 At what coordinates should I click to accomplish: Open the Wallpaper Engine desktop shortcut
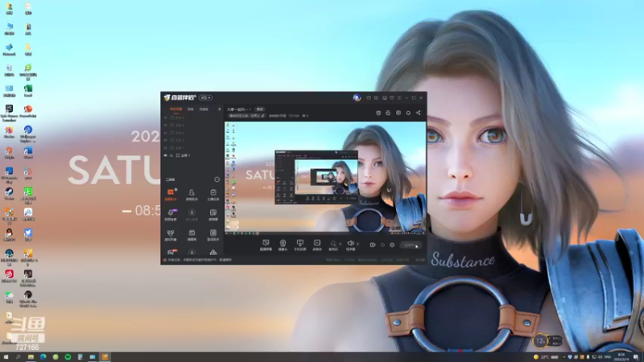tap(28, 134)
